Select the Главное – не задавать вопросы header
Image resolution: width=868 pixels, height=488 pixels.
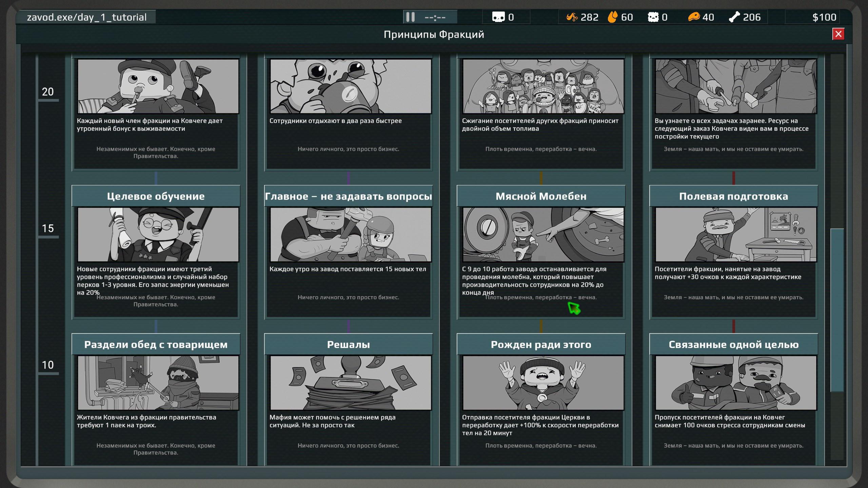(x=348, y=196)
